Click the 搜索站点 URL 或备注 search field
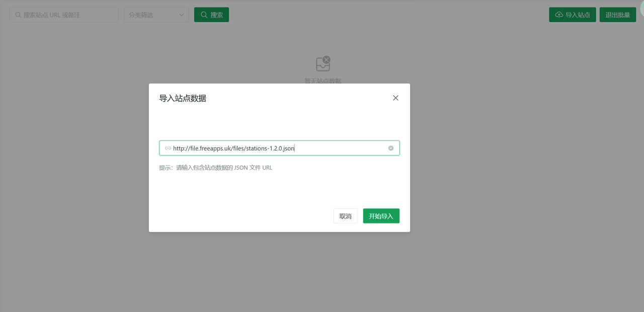Image resolution: width=644 pixels, height=312 pixels. point(64,15)
